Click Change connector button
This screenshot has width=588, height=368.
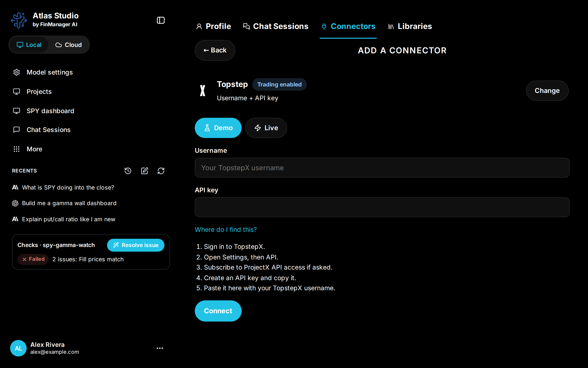[x=547, y=91]
